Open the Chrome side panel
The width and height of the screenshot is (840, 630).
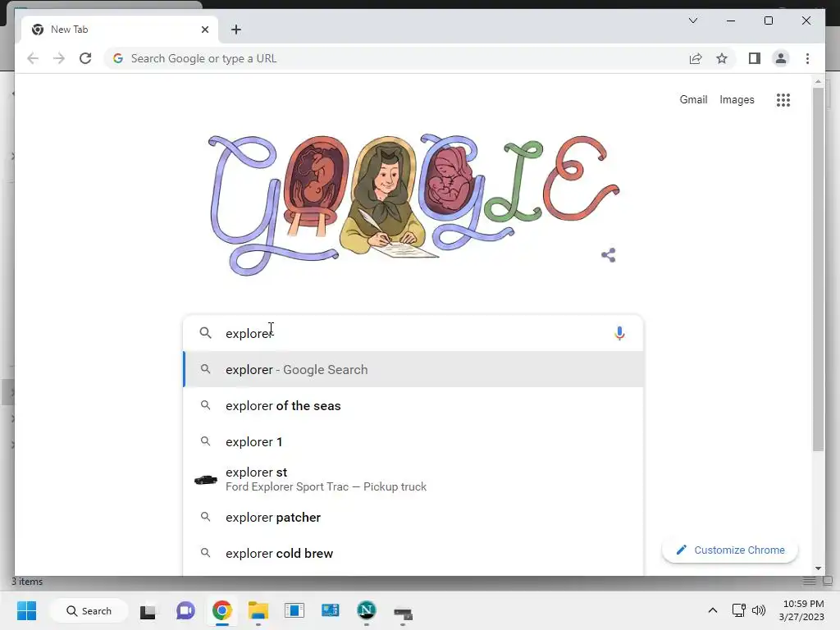click(755, 58)
